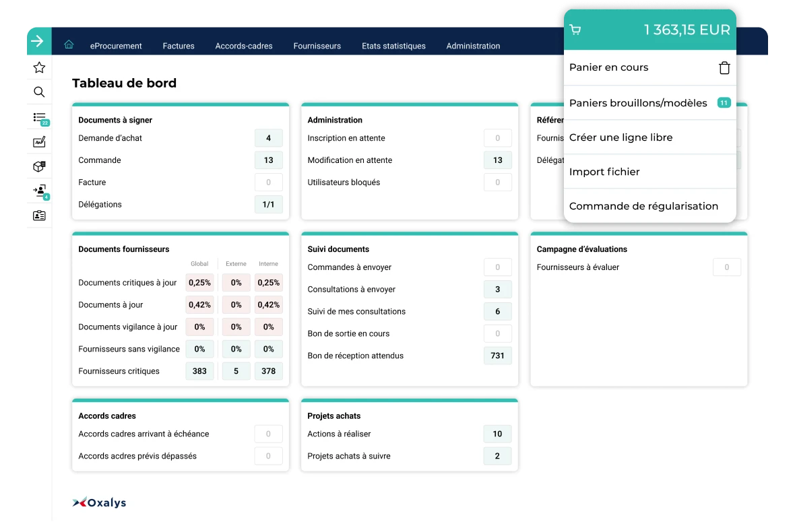Expand the sidebar with the arrow icon
The width and height of the screenshot is (795, 532).
tap(38, 41)
